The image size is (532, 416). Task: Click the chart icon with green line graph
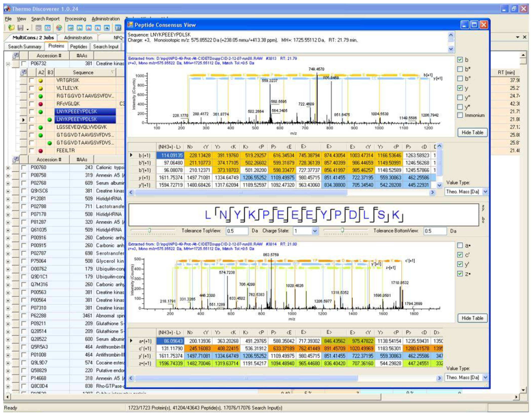click(71, 28)
